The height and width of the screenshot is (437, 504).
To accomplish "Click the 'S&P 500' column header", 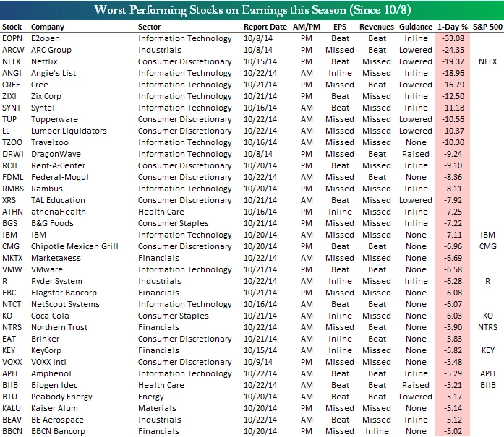I will (x=487, y=27).
